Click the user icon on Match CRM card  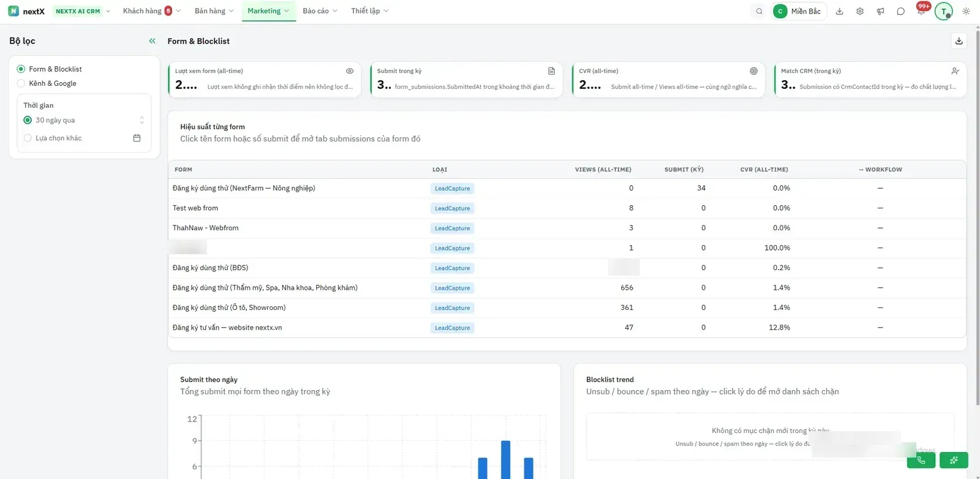(x=955, y=71)
